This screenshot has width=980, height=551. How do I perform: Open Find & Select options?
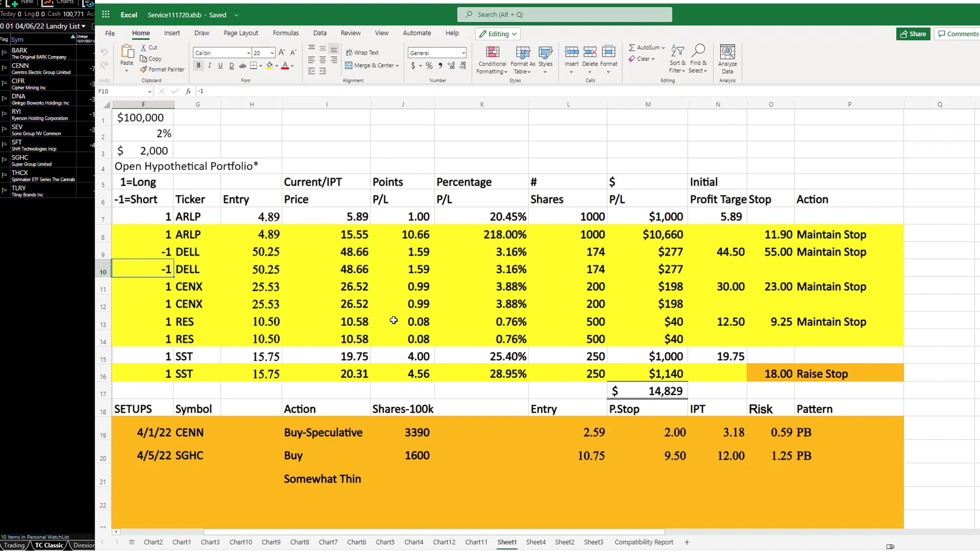698,60
